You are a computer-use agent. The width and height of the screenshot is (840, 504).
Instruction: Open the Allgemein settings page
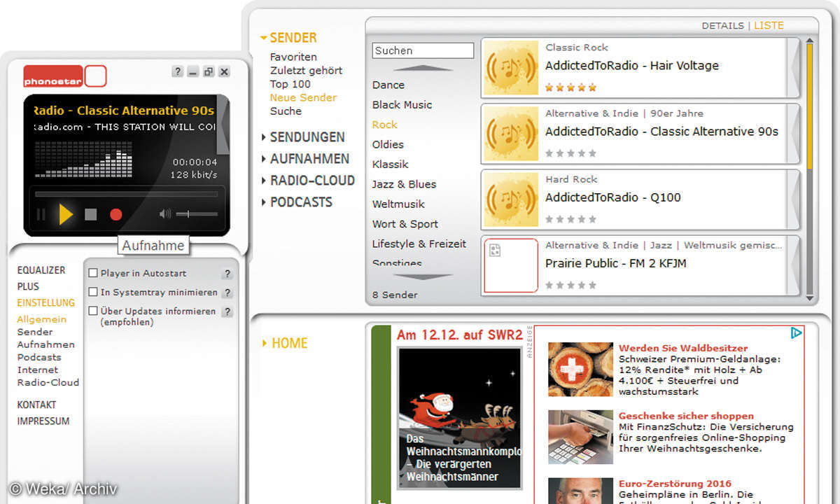(41, 319)
